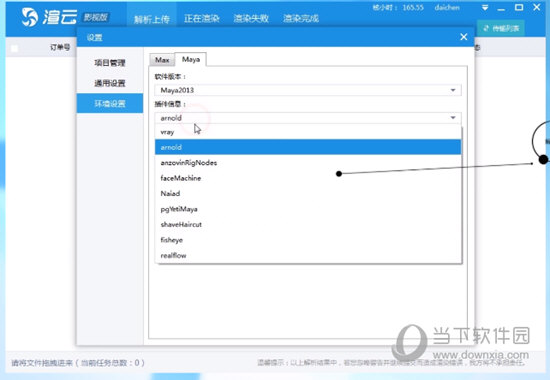Pick fisheye from the plugin list
Viewport: 550px width, 380px height.
click(x=308, y=240)
